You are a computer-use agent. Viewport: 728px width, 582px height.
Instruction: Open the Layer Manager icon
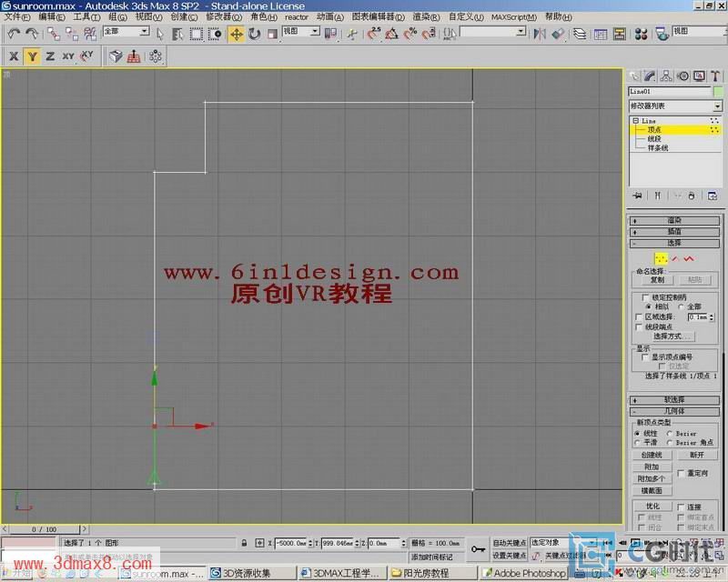point(580,34)
